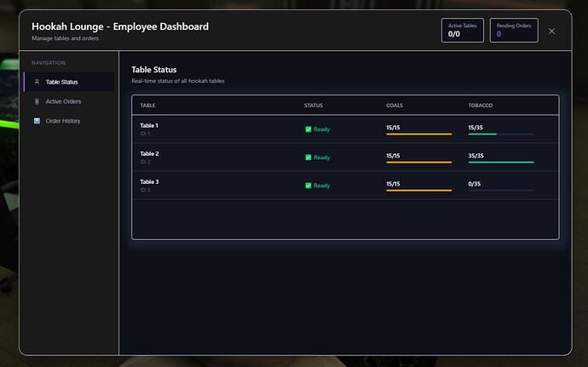This screenshot has height=367, width=588.
Task: Click the green Ready checkmark for Table 2
Action: [308, 157]
